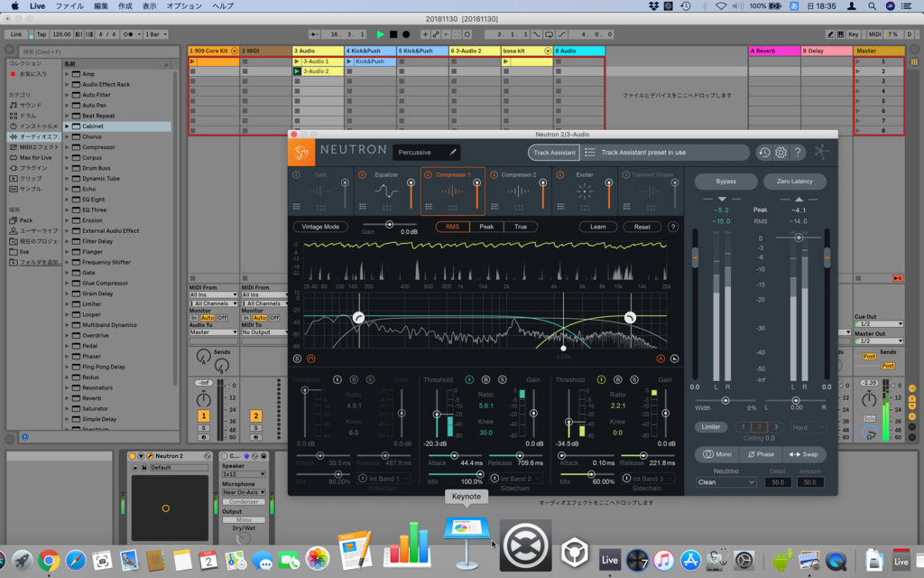Screen dimensions: 924x578
Task: Open the Int Band 3 sidechain dropdown
Action: [x=649, y=479]
